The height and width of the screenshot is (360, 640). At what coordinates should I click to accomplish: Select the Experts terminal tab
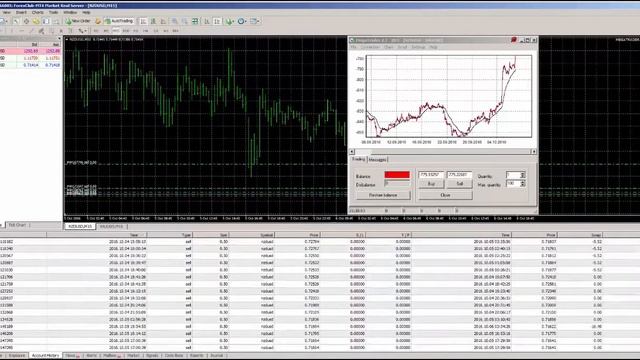pos(196,356)
